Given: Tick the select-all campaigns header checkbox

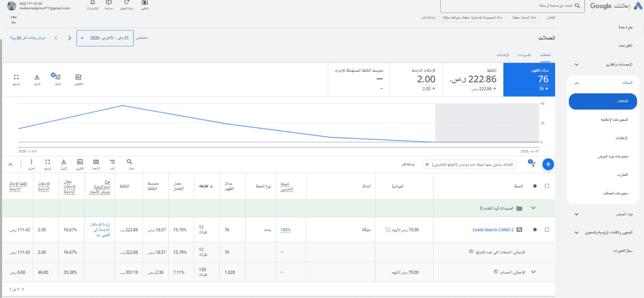Looking at the screenshot, I should tap(547, 186).
